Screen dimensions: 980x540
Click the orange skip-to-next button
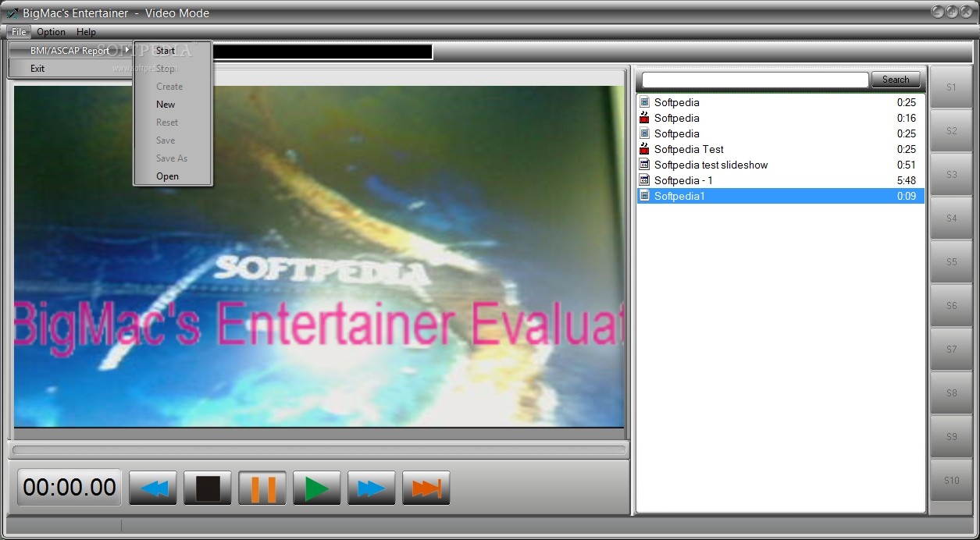(426, 488)
